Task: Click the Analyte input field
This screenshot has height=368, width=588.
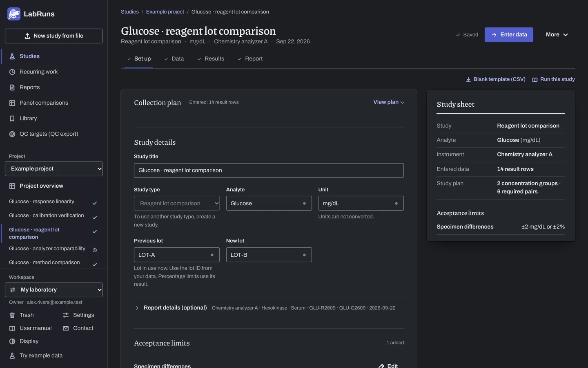Action: click(269, 203)
